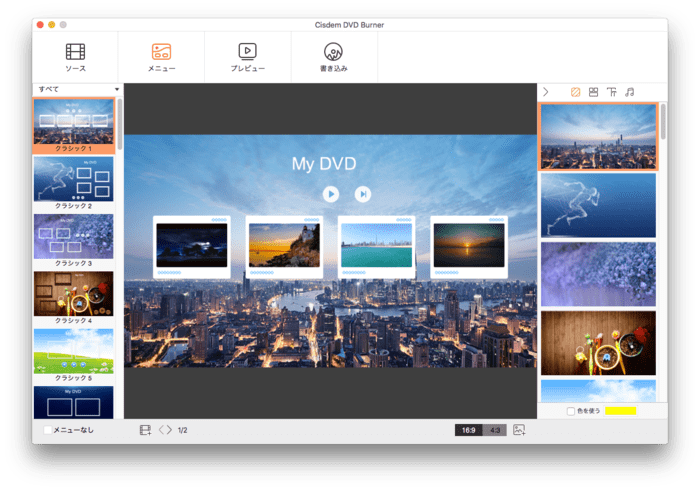Click the add background image icon
This screenshot has width=700, height=490.
coord(519,430)
